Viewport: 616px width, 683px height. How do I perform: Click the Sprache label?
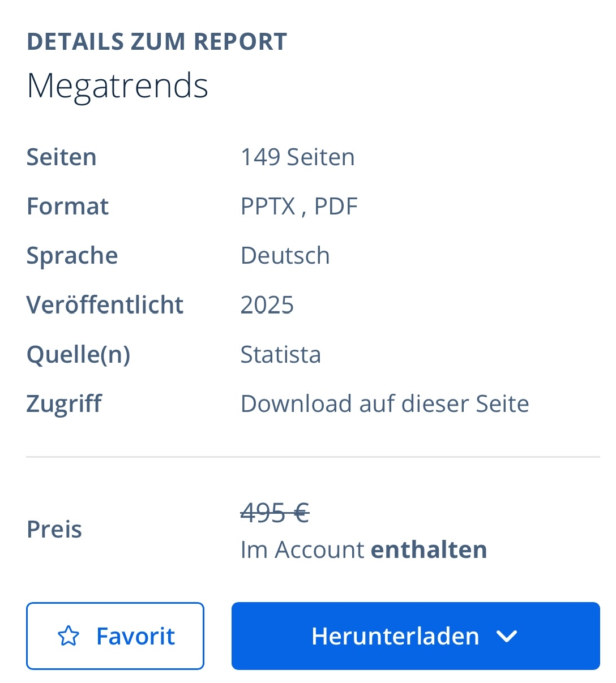click(72, 256)
